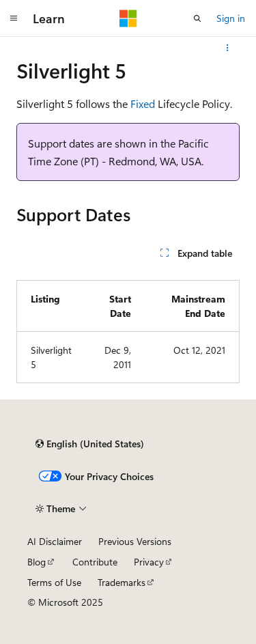
Task: Toggle the Your Privacy Choices switch icon
Action: [50, 477]
